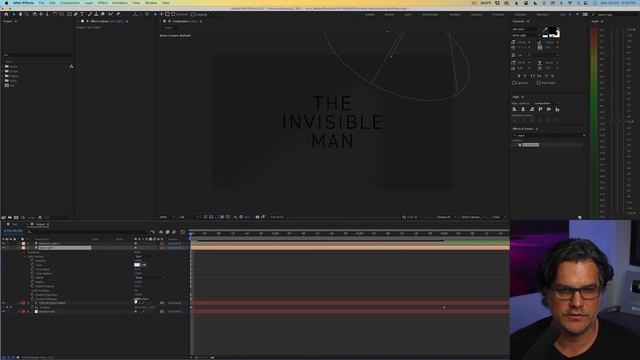Open the Light Type dropdown showing Spot

pos(144,256)
